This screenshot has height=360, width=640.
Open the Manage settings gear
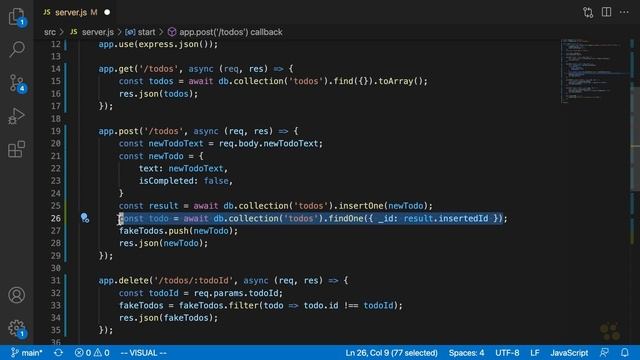coord(17,328)
